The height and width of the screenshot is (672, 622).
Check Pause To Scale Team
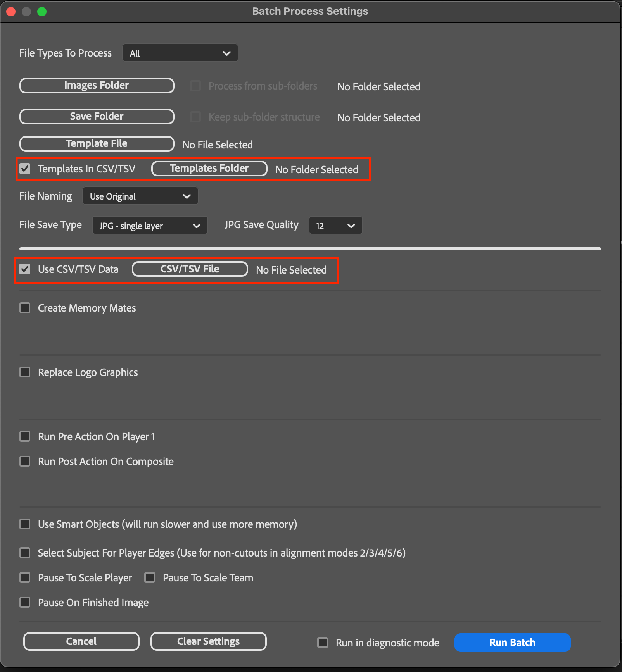[x=150, y=578]
